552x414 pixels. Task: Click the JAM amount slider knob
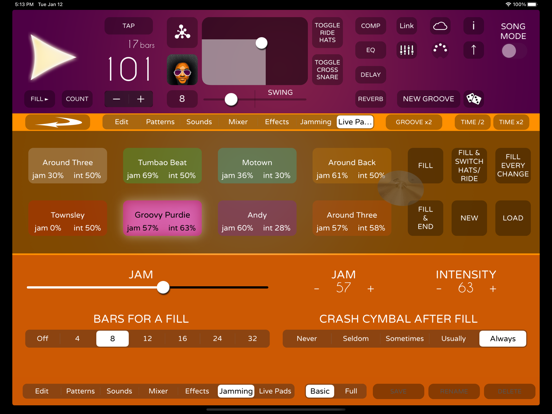coord(163,288)
